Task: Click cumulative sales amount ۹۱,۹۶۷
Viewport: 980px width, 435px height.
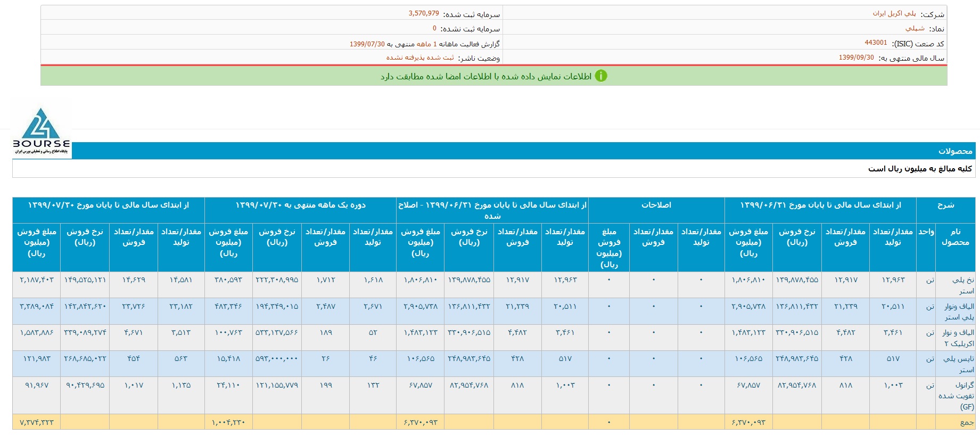Action: [37, 385]
